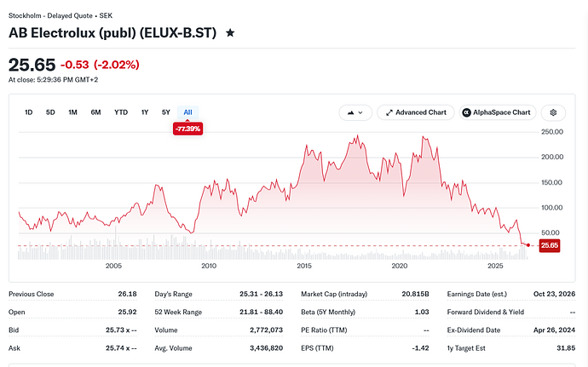Click the EPS (TTM) value -1.42
The width and height of the screenshot is (588, 367).
pyautogui.click(x=420, y=348)
